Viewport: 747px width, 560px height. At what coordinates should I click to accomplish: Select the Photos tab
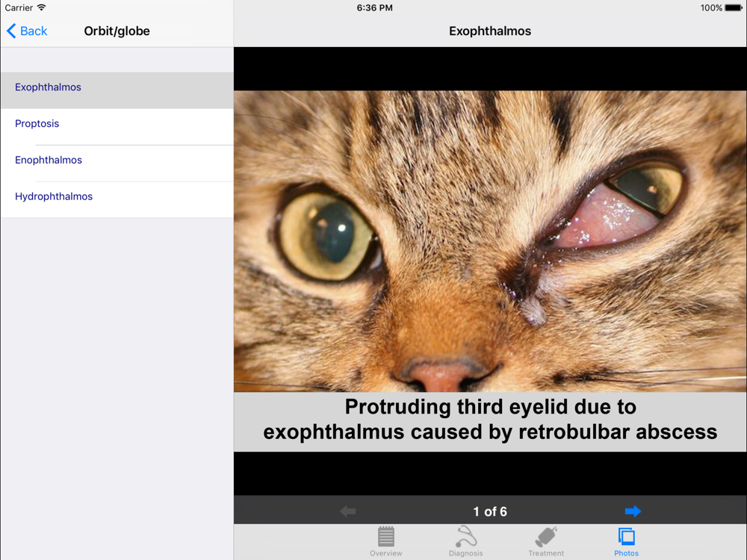626,542
